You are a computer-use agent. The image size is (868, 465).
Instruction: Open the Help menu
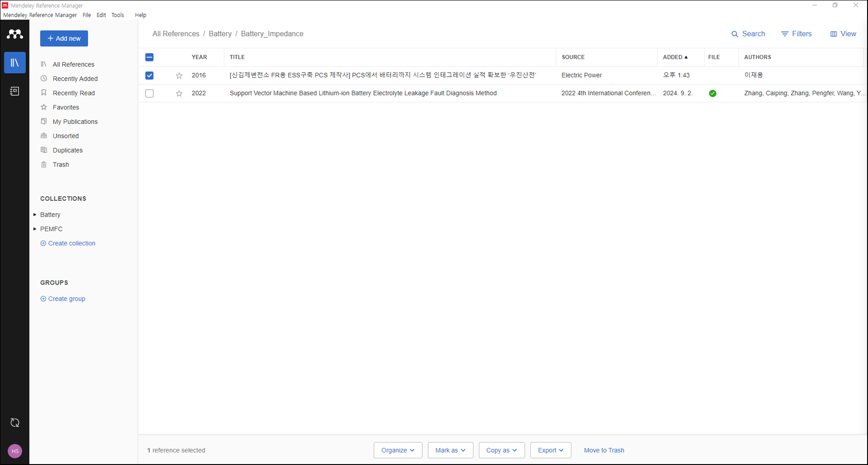tap(140, 15)
